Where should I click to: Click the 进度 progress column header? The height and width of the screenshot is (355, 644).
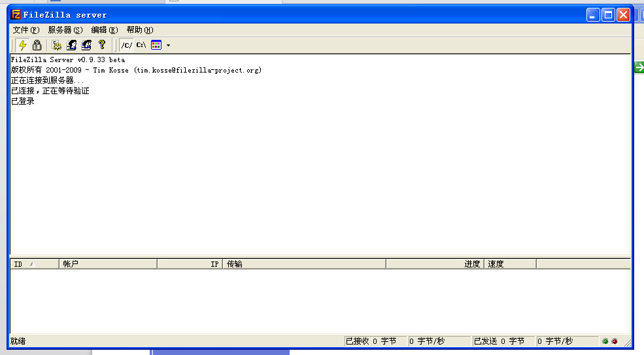coord(435,264)
